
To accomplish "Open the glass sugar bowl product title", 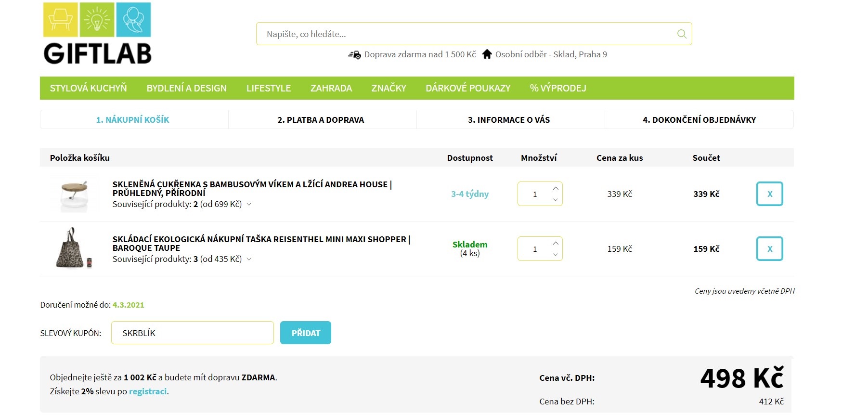I will [x=252, y=188].
